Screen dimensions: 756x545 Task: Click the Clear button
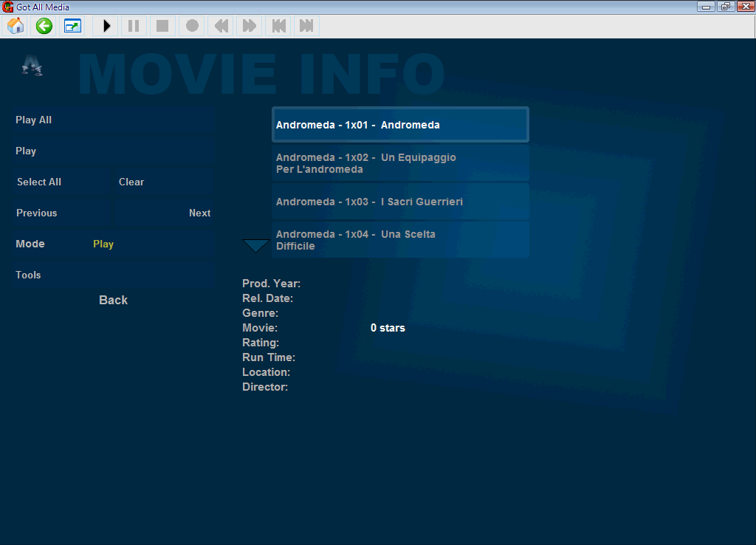pos(164,182)
